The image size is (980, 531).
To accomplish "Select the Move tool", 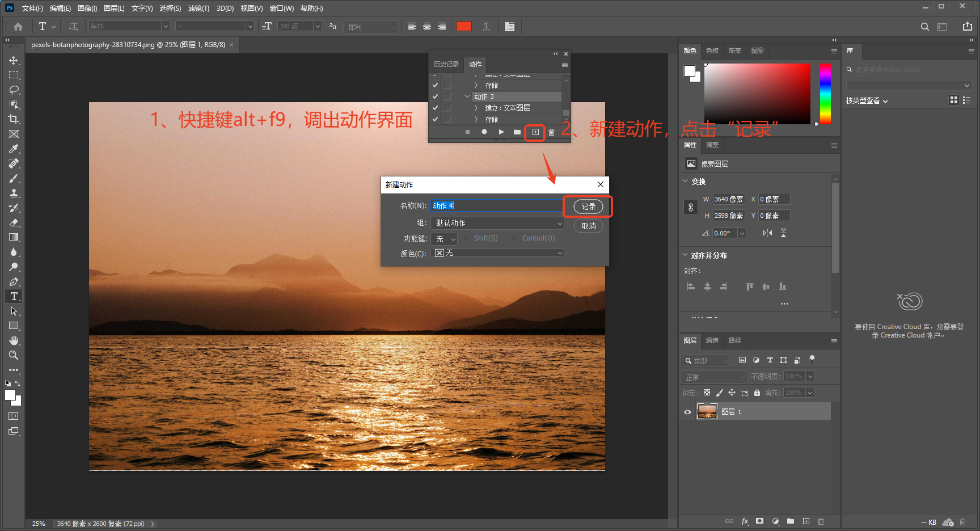I will point(14,60).
